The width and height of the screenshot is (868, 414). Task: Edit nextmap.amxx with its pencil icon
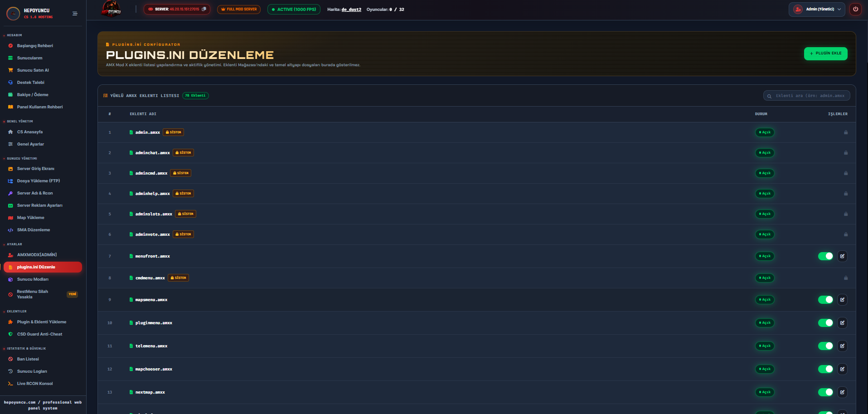[x=842, y=392]
